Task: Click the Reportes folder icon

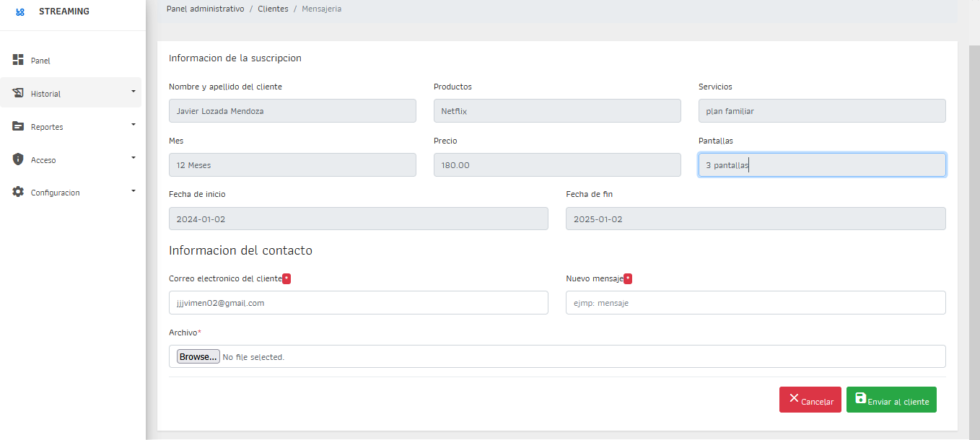Action: pos(19,126)
